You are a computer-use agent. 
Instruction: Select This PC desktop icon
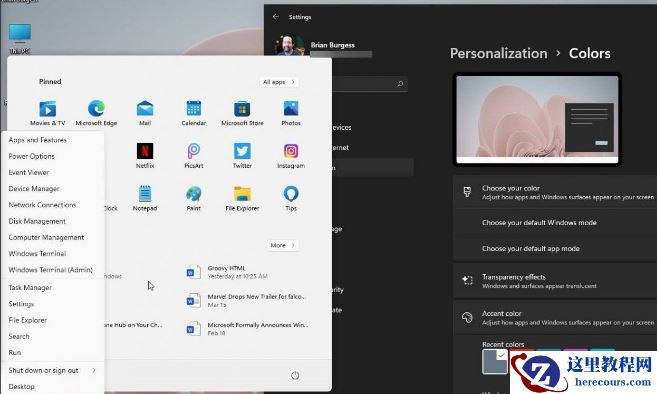tap(20, 34)
